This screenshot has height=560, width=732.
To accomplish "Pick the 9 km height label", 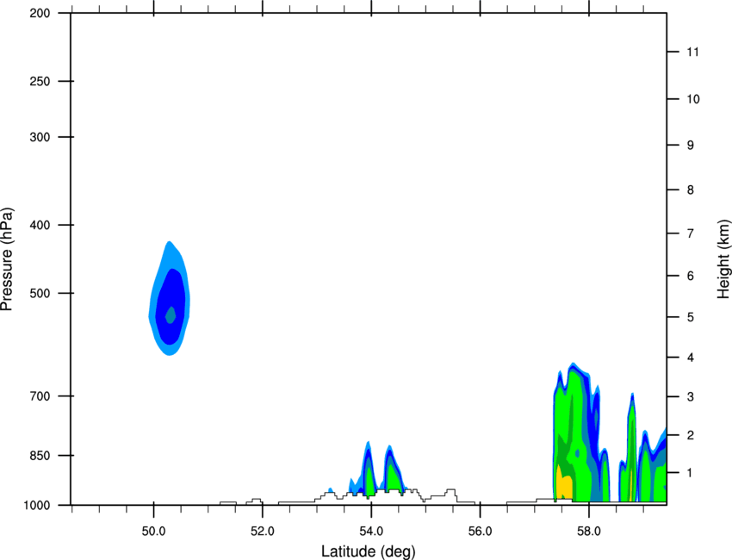I will point(691,146).
